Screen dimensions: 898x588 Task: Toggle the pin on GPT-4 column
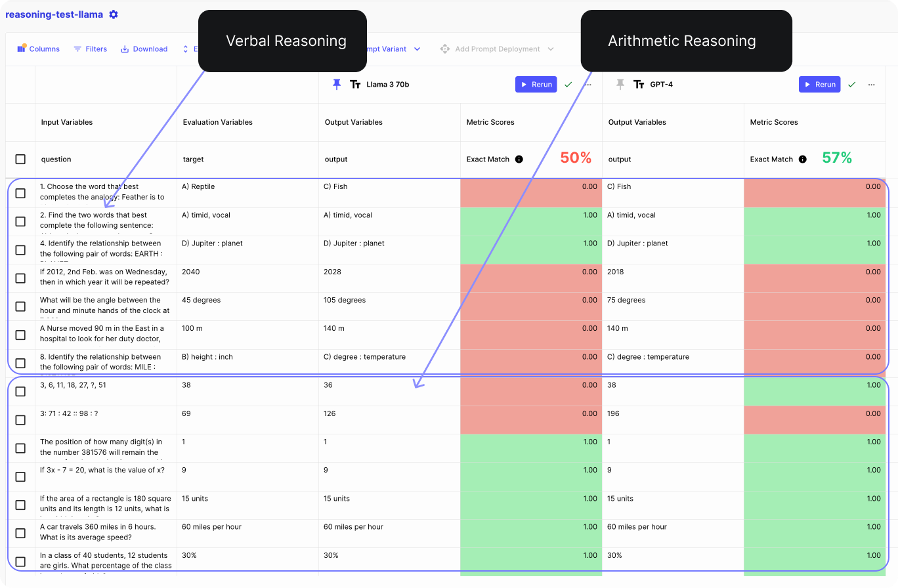coord(620,84)
